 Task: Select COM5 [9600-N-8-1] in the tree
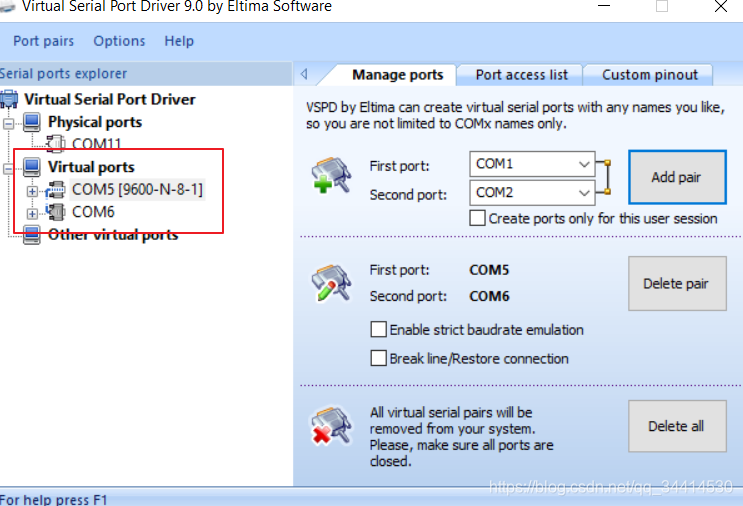[x=137, y=190]
